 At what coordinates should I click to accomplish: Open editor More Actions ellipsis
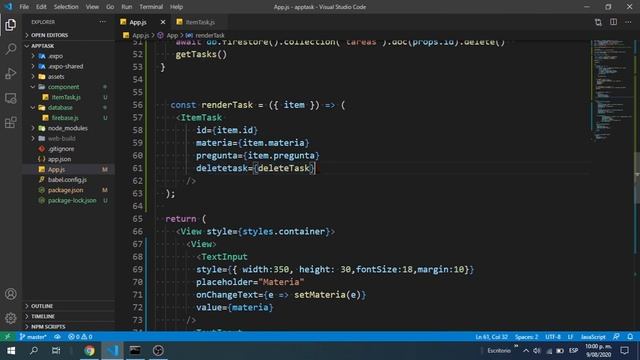click(628, 22)
